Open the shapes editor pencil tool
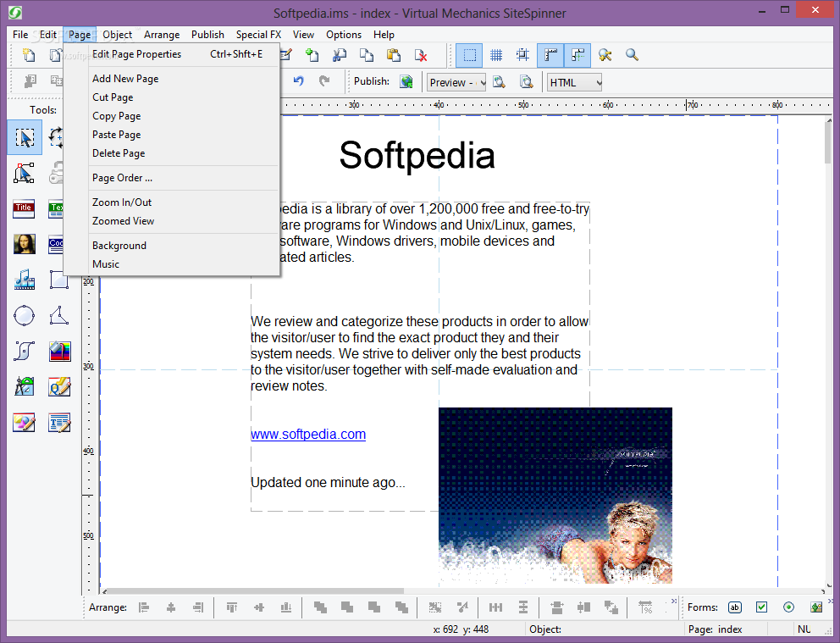Screen dimensions: 840x643 click(24, 423)
